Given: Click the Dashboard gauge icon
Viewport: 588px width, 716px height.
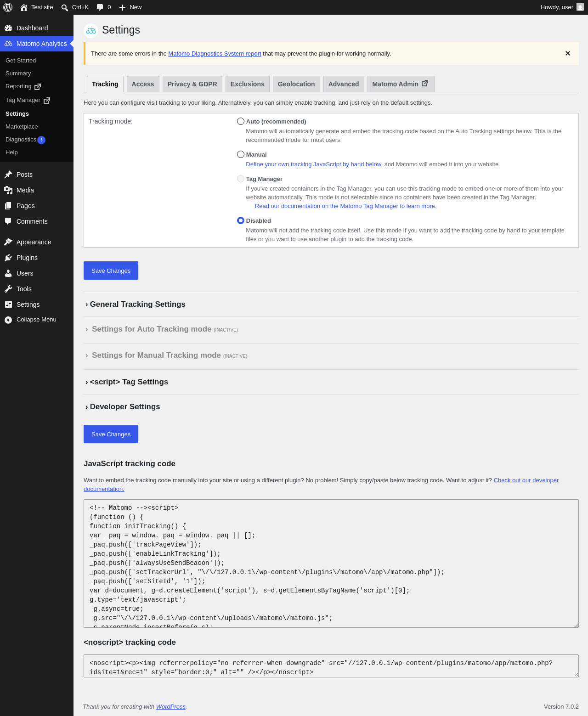Looking at the screenshot, I should [x=8, y=28].
